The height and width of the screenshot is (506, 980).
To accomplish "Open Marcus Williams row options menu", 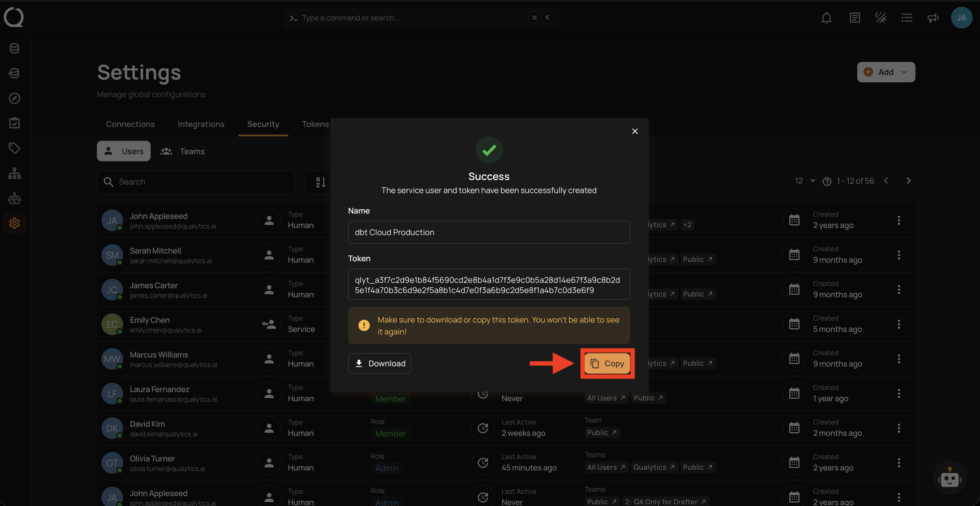I will [899, 359].
